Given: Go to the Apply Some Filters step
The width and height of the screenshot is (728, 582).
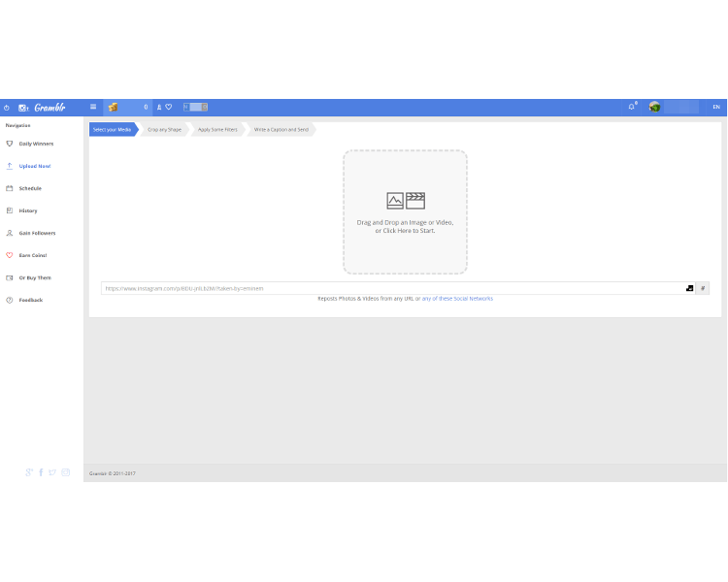Looking at the screenshot, I should [x=217, y=129].
